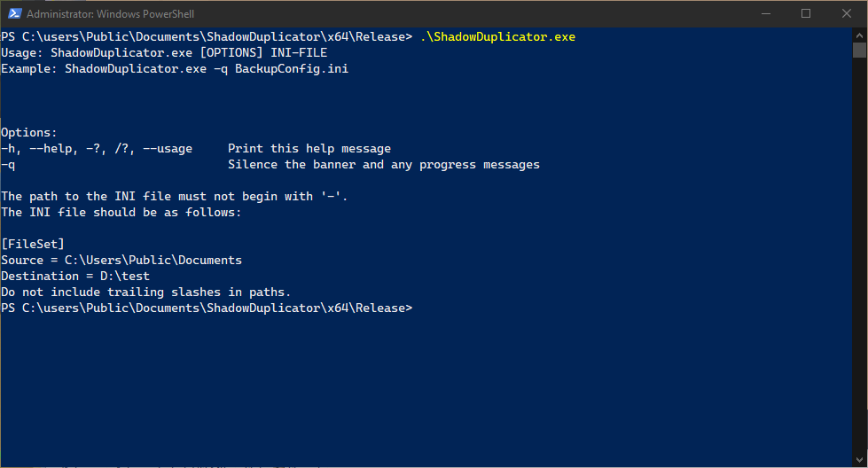Screen dimensions: 868x468
Task: Click the 'Options:' heading line
Action: pos(28,133)
